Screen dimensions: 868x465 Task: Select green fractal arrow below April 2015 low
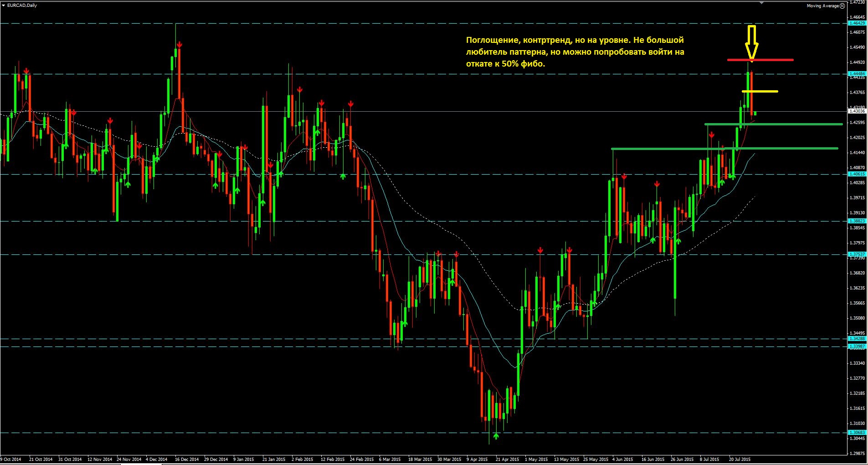click(496, 436)
